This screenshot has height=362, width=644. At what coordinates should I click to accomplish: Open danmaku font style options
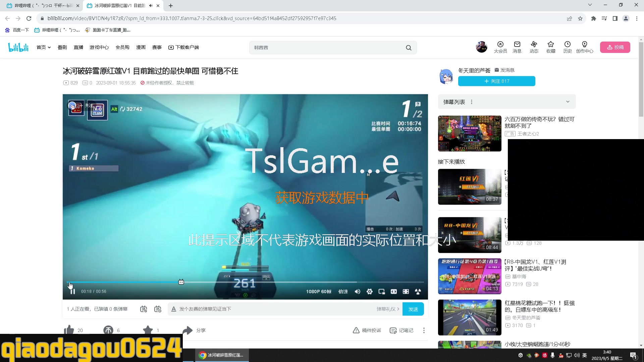174,309
